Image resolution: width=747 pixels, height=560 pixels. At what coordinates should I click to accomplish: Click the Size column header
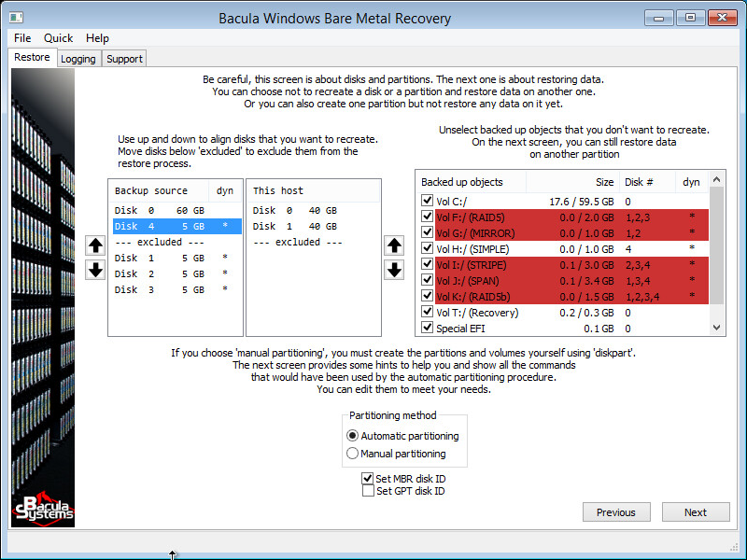572,182
